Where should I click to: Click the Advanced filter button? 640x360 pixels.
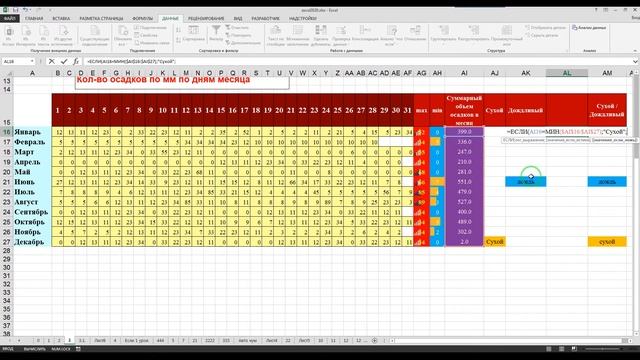(243, 42)
